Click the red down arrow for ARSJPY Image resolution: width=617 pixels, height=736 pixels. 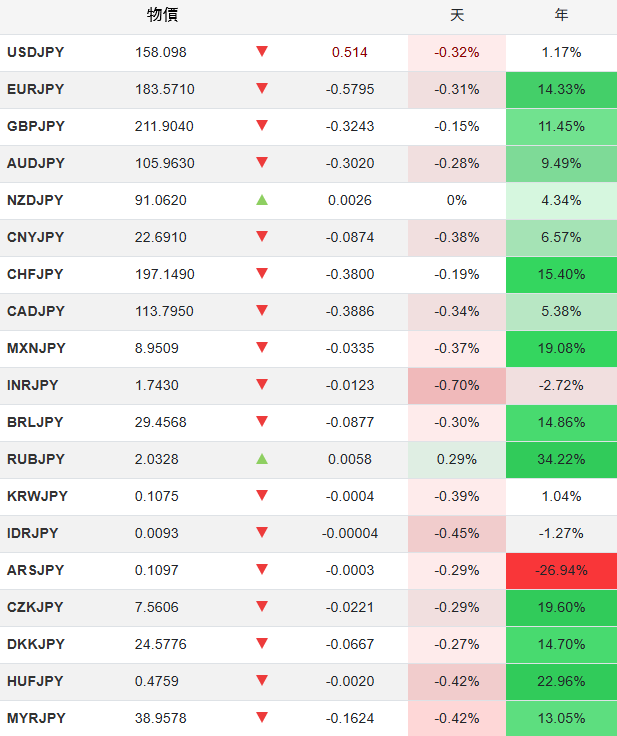tap(262, 570)
